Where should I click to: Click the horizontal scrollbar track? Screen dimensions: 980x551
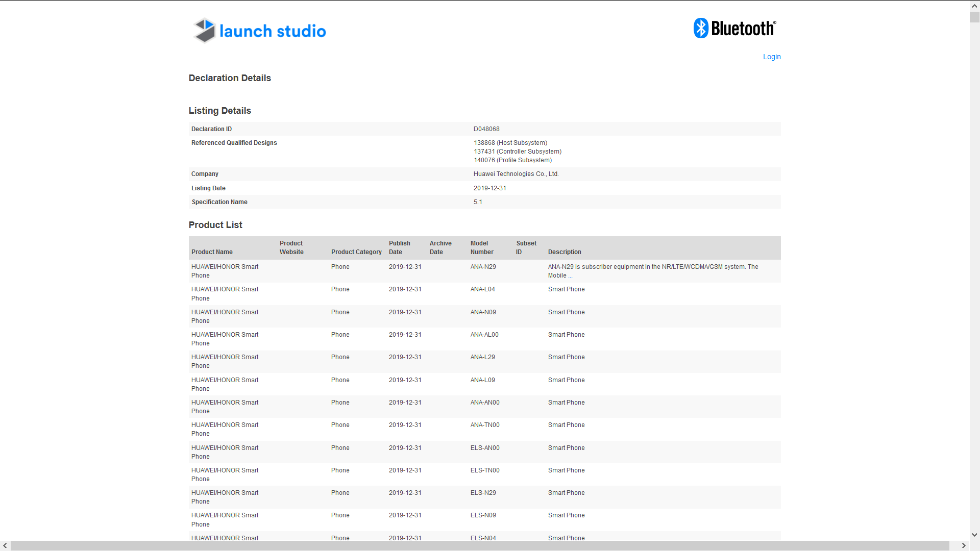pos(480,546)
